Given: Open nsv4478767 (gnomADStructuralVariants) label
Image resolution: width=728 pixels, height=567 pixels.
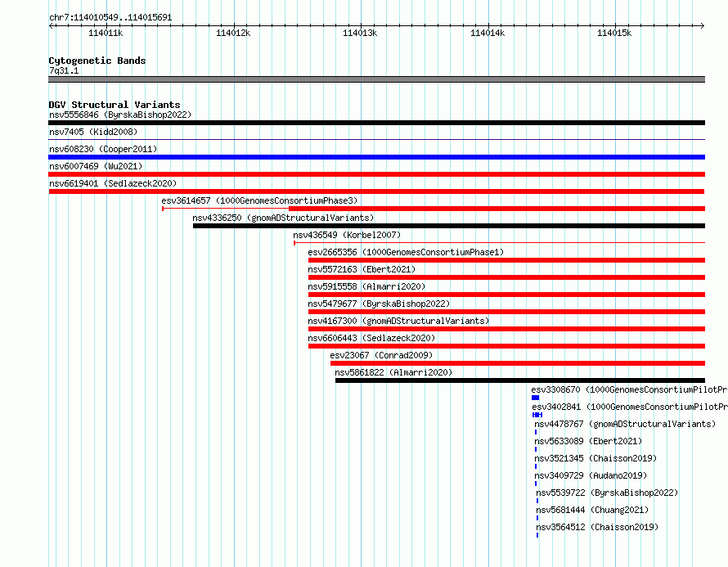Looking at the screenshot, I should click(625, 424).
